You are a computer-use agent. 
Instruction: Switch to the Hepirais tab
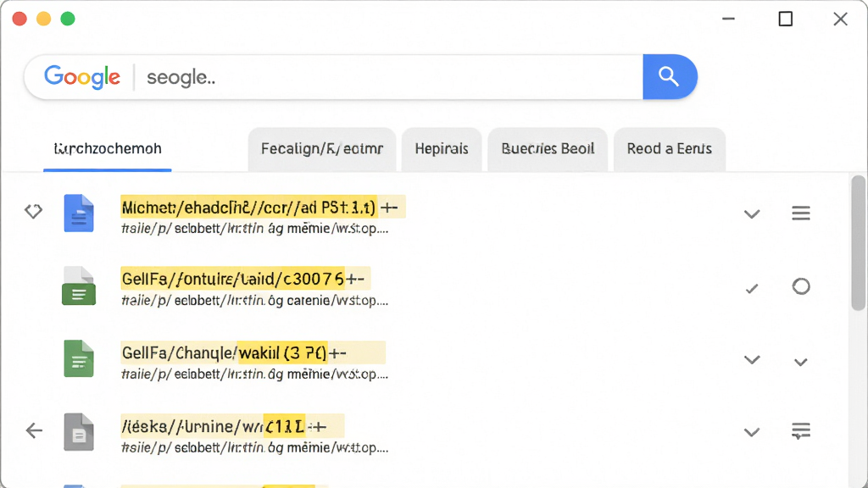(442, 149)
